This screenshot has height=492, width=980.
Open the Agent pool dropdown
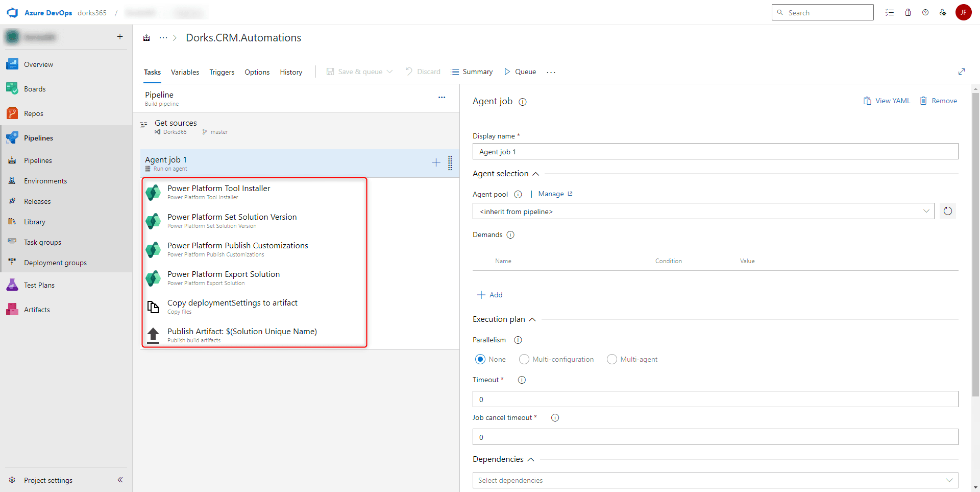point(703,211)
